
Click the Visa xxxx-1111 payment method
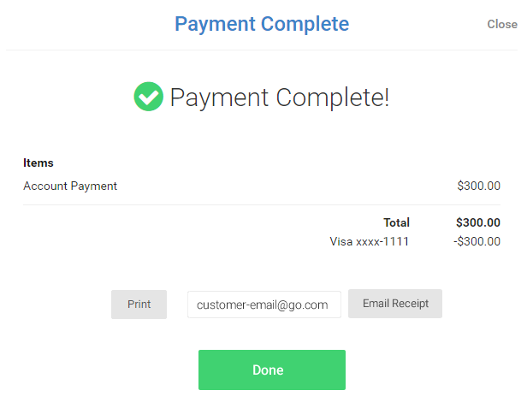[x=369, y=241]
